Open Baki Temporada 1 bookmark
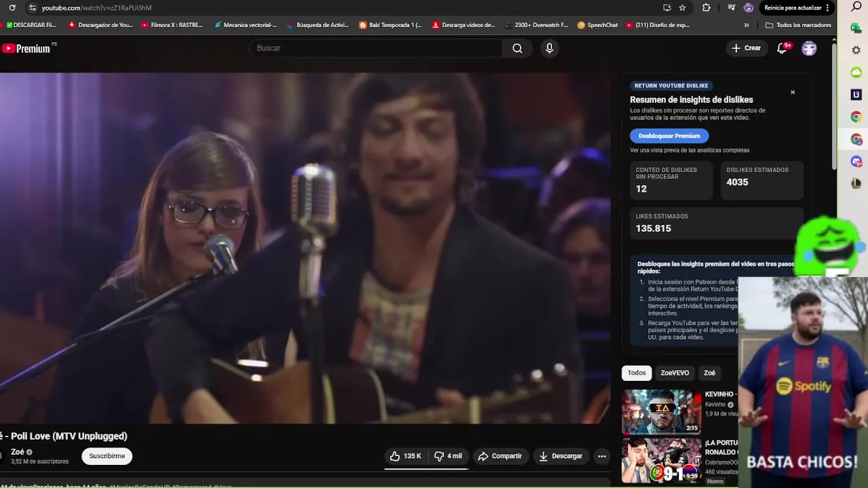868x488 pixels. click(391, 25)
